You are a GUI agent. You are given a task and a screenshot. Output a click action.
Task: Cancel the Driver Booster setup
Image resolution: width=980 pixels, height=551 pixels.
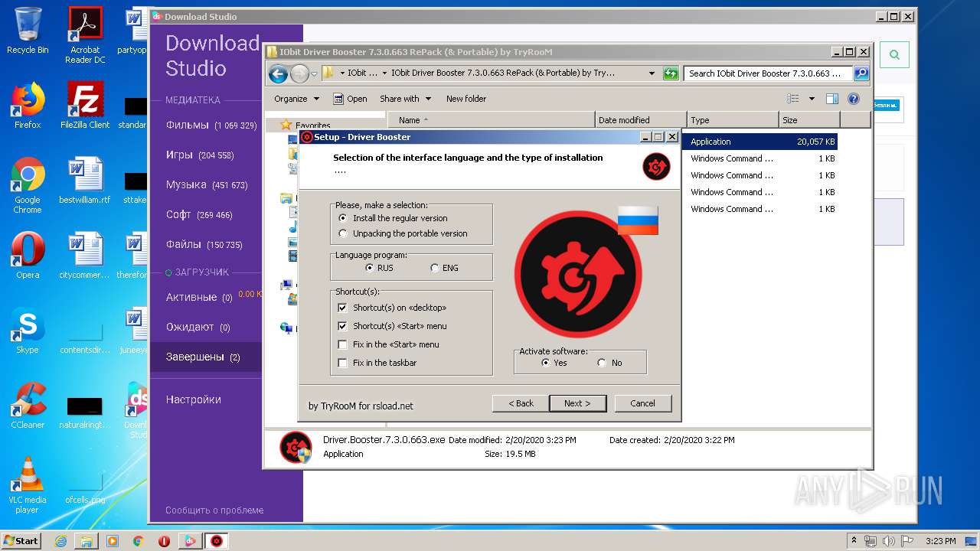point(643,403)
